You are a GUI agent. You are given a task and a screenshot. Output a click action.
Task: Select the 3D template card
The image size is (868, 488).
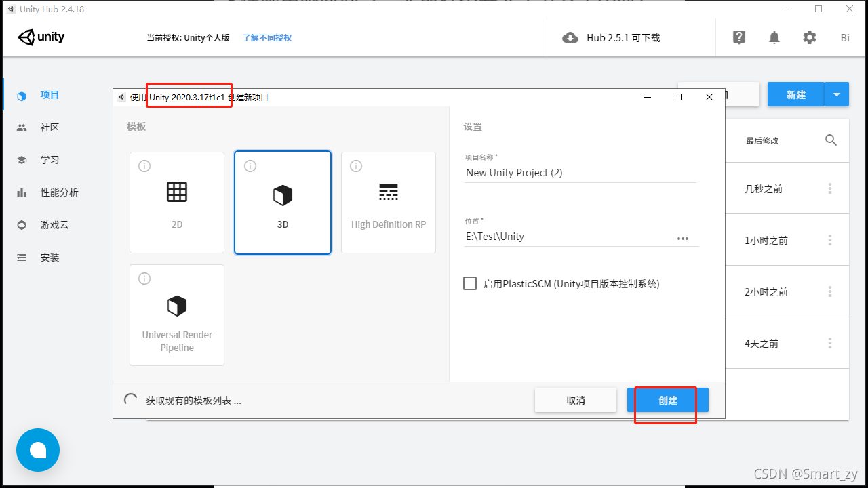(283, 203)
